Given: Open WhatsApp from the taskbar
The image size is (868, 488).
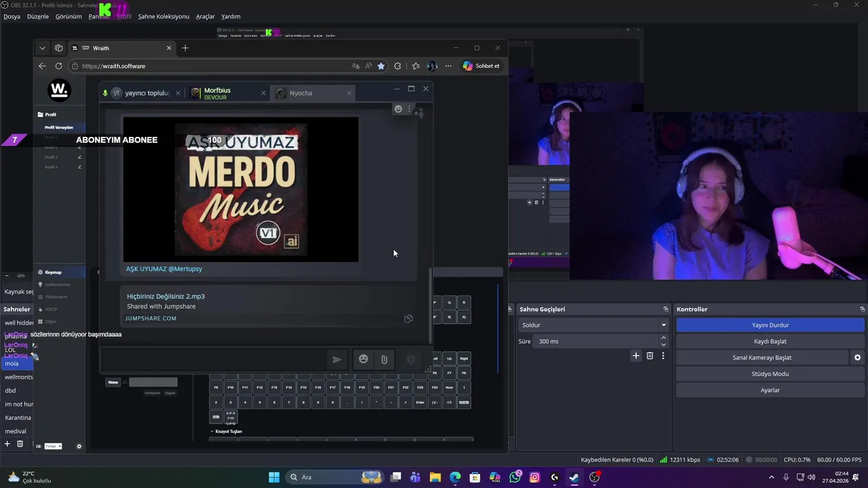Looking at the screenshot, I should point(515,477).
